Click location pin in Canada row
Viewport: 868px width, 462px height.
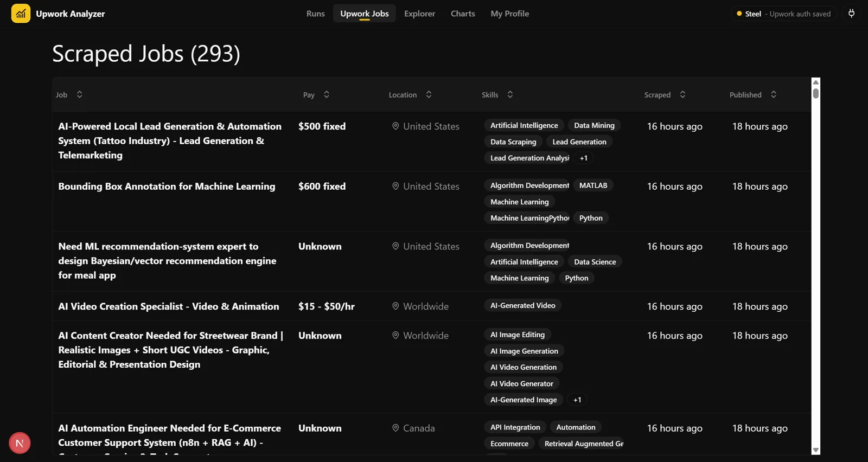(395, 428)
